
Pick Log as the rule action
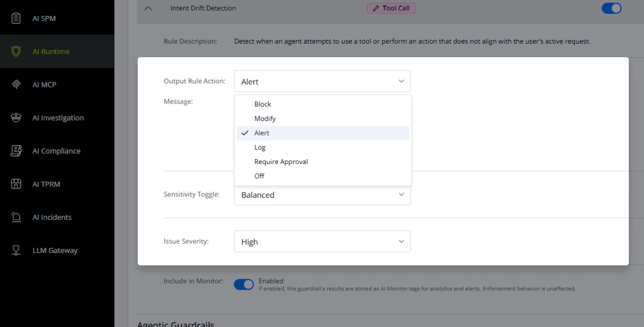(323, 147)
